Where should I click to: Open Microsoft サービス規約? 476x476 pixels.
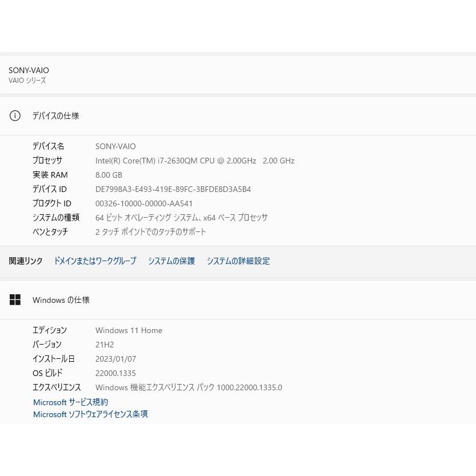pos(70,402)
